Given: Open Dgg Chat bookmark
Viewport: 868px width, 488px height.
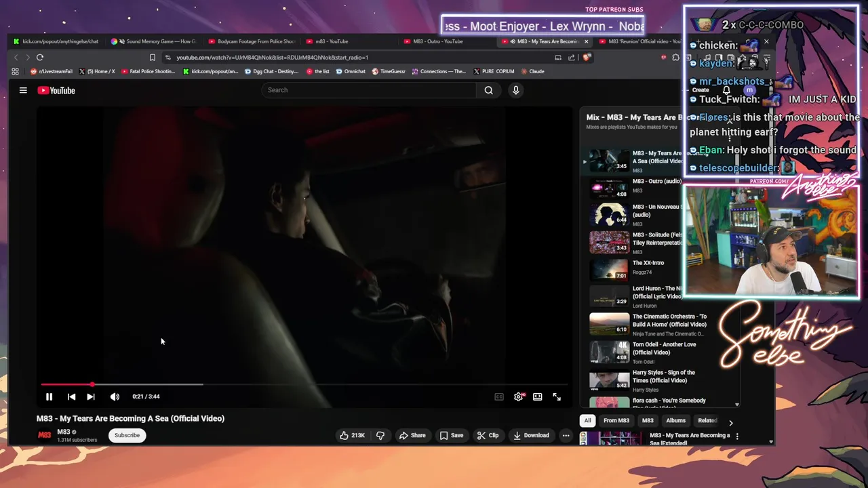Looking at the screenshot, I should (x=271, y=71).
